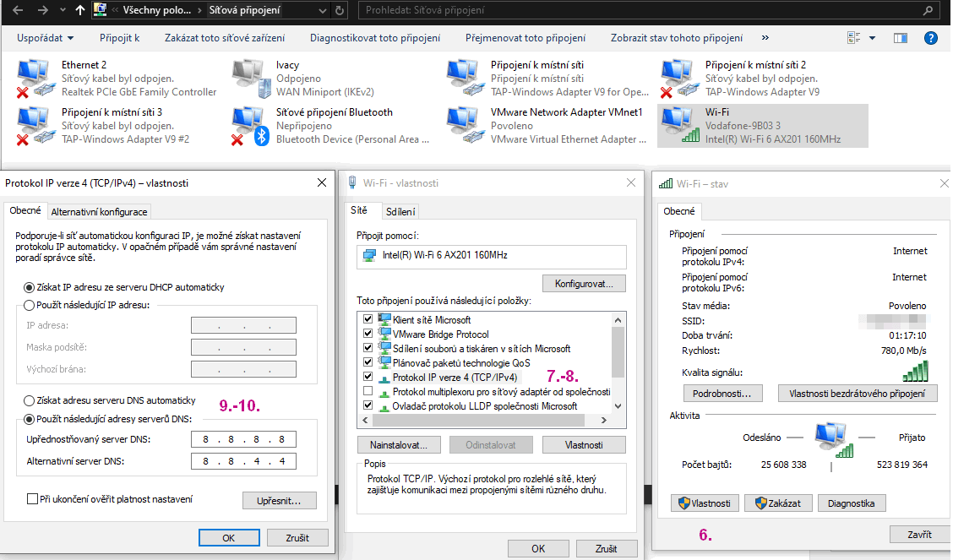Click the Konfigurovat button
Screen dimensions: 953x560
[x=583, y=283]
